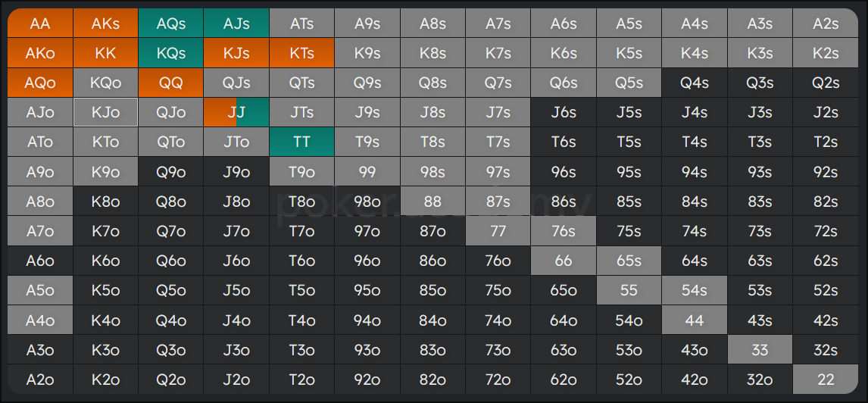Select the 54s suited connector cell

point(695,290)
